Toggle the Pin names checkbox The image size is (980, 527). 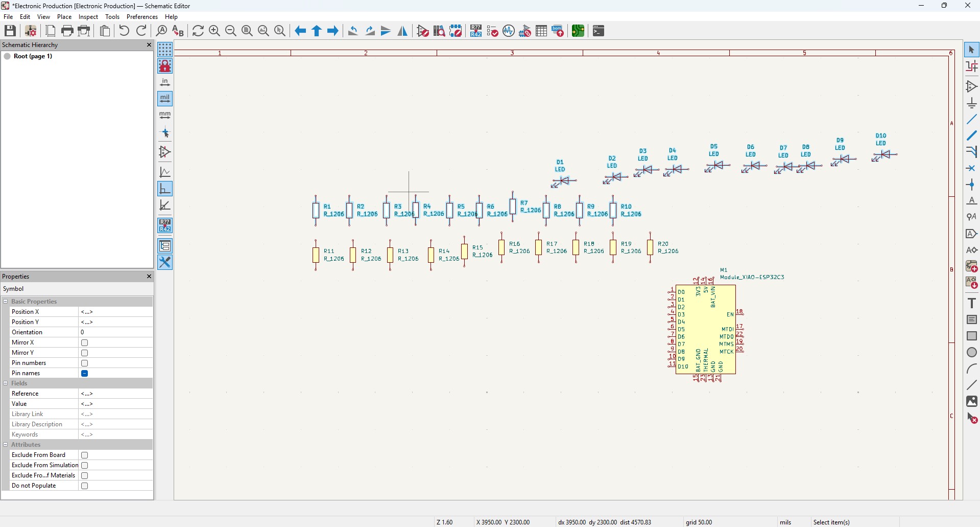[x=85, y=373]
